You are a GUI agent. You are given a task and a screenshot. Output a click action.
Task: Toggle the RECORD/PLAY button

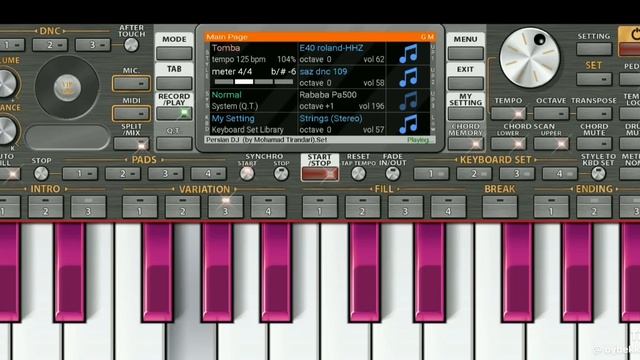click(x=174, y=113)
